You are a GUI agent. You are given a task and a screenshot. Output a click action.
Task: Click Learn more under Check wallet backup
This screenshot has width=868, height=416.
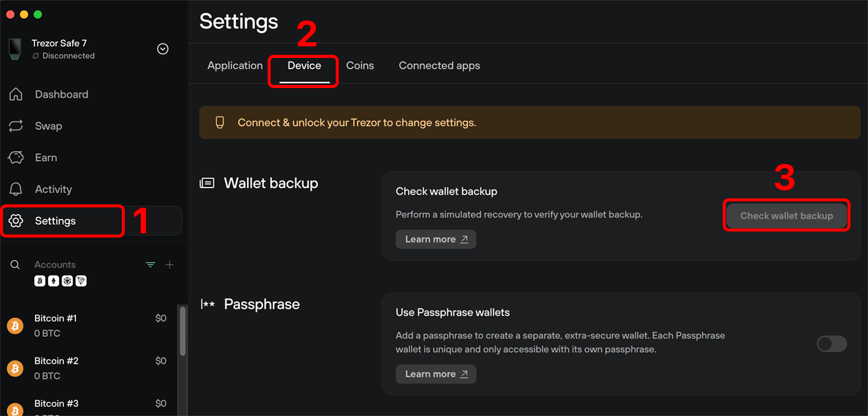(x=436, y=239)
